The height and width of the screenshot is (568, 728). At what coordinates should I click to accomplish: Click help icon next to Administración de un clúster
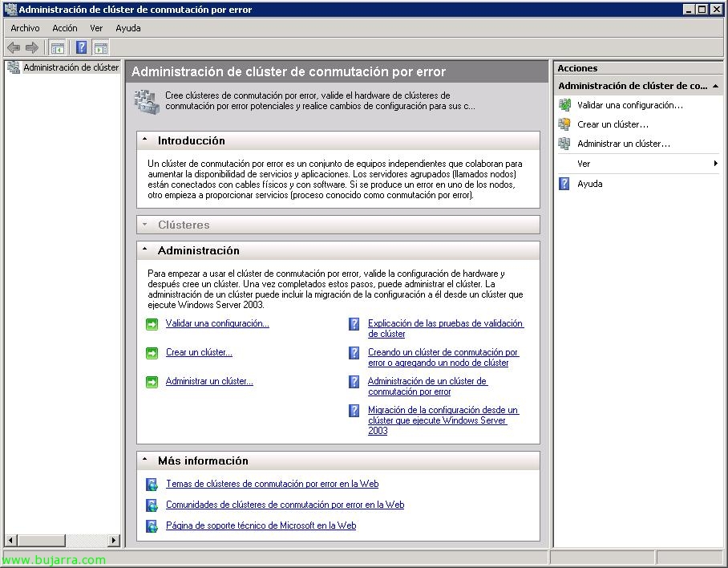(x=354, y=382)
